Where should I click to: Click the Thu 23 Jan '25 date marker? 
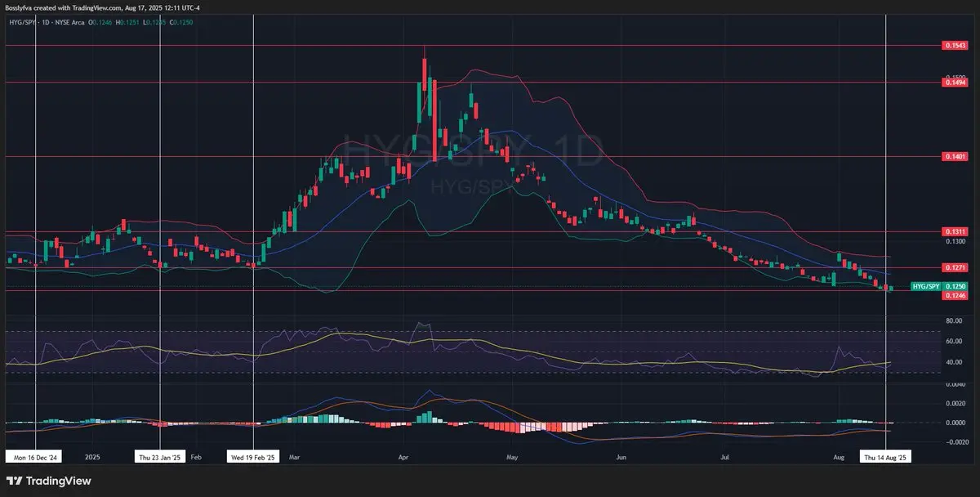point(160,458)
